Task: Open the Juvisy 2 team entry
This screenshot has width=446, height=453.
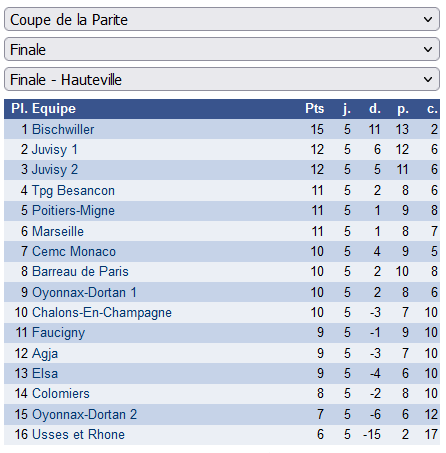Action: (x=55, y=169)
